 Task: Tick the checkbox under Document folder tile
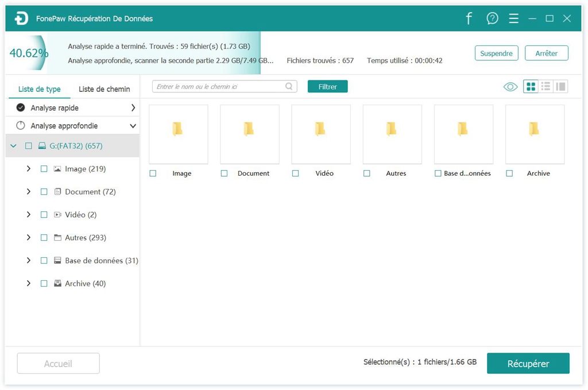click(x=224, y=173)
